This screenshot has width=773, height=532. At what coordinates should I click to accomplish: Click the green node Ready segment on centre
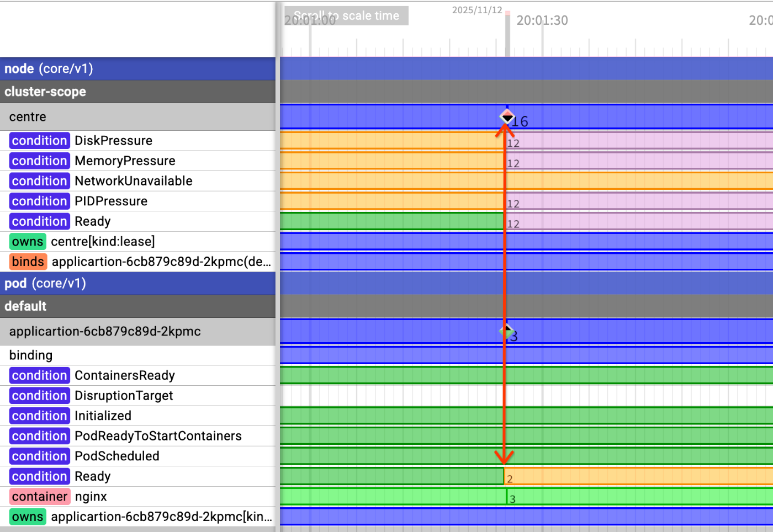click(392, 221)
